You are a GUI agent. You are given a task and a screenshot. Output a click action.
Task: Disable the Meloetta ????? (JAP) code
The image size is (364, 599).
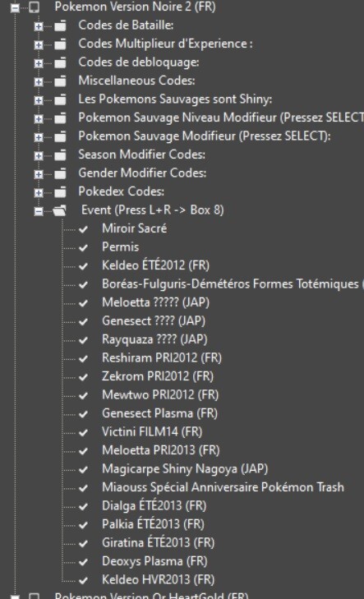(x=83, y=303)
